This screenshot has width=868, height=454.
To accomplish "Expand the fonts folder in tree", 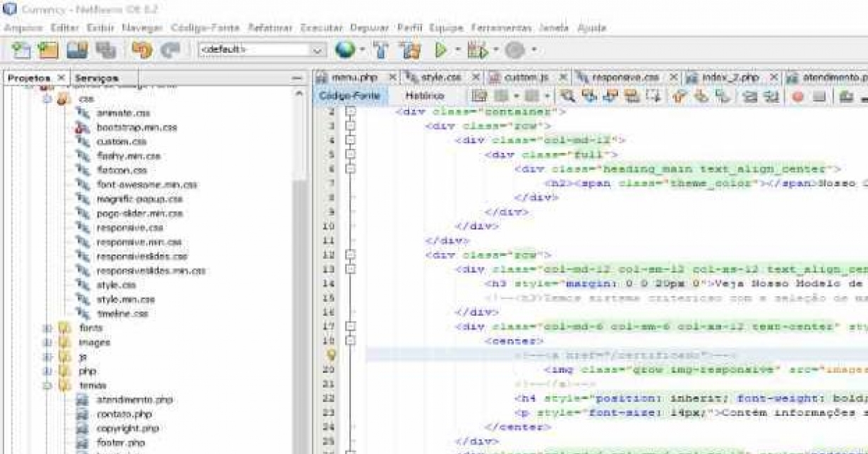I will [47, 328].
